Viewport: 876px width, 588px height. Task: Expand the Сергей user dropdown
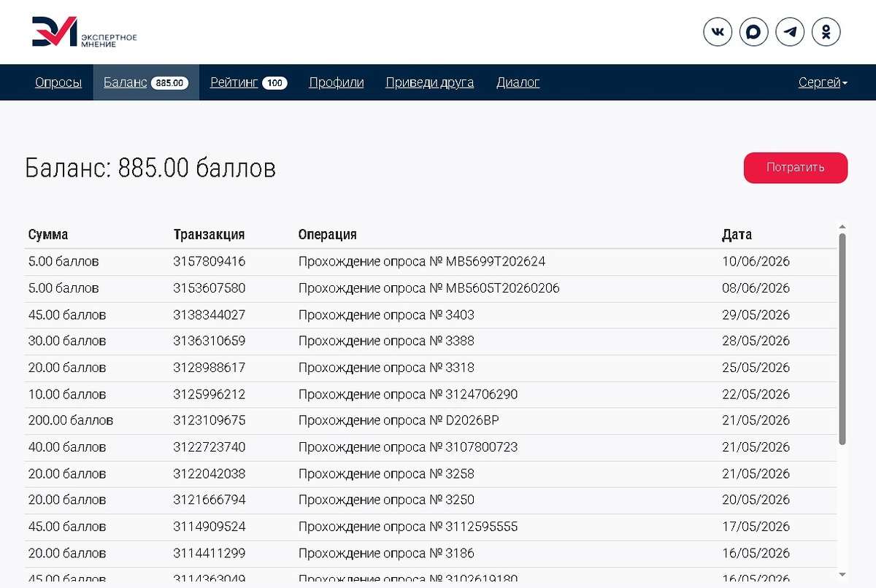[x=823, y=82]
